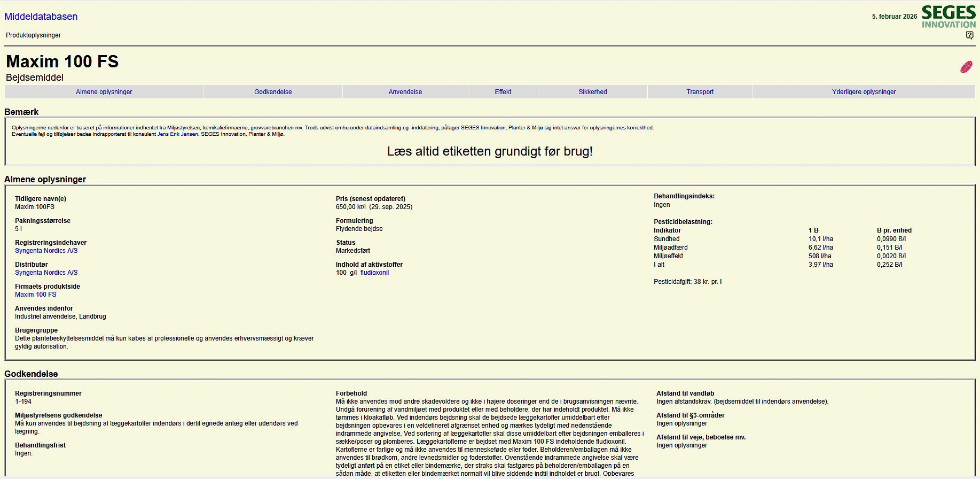Go to the Middeldatabasen home link
This screenshot has width=980, height=479.
(41, 17)
